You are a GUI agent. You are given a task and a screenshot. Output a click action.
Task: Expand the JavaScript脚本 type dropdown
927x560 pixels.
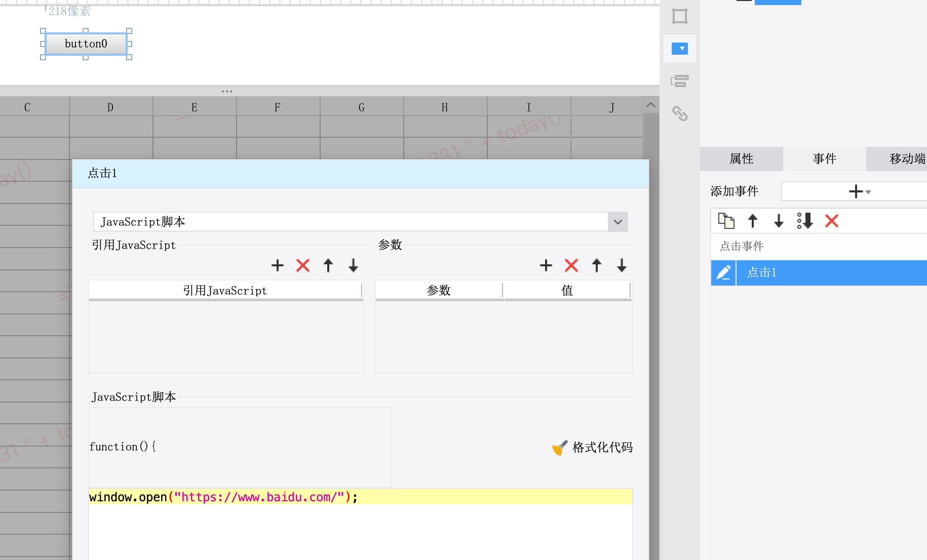click(x=618, y=222)
